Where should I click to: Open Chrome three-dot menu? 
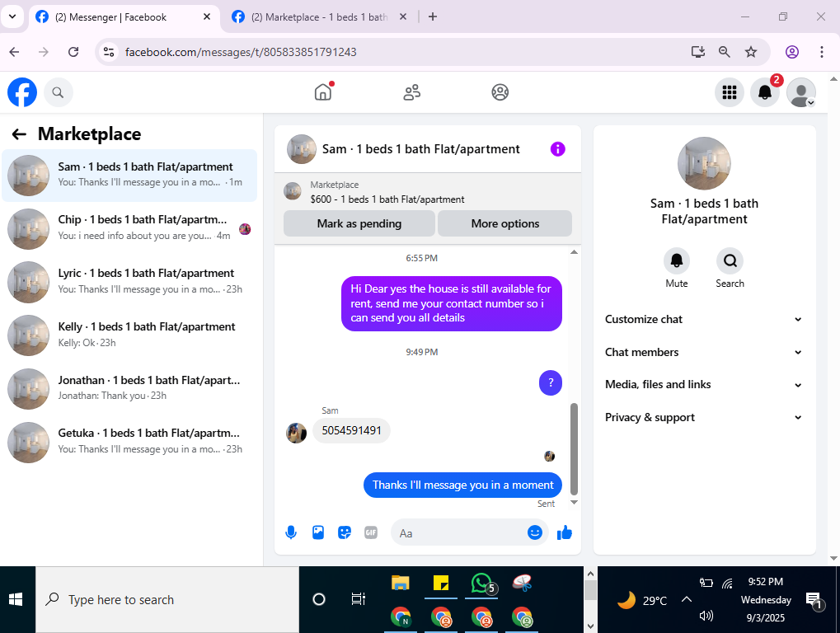pyautogui.click(x=822, y=52)
